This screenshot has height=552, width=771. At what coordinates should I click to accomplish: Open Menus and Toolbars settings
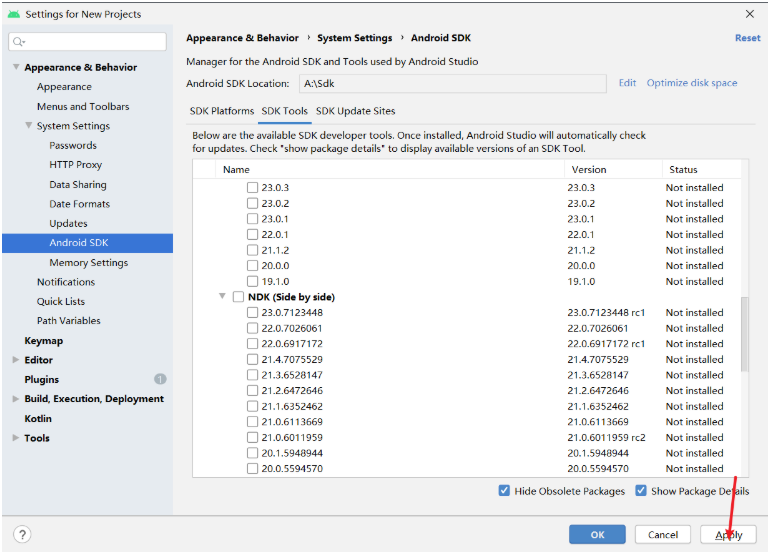83,106
